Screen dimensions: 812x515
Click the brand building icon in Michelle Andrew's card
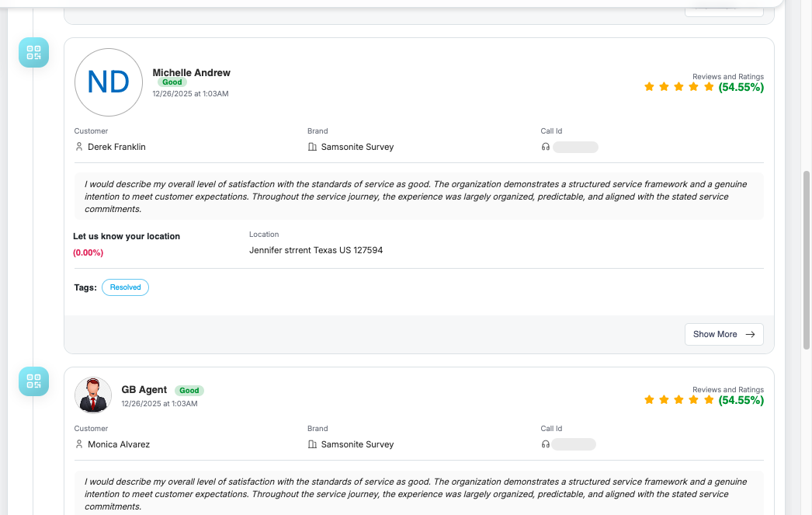click(x=312, y=147)
